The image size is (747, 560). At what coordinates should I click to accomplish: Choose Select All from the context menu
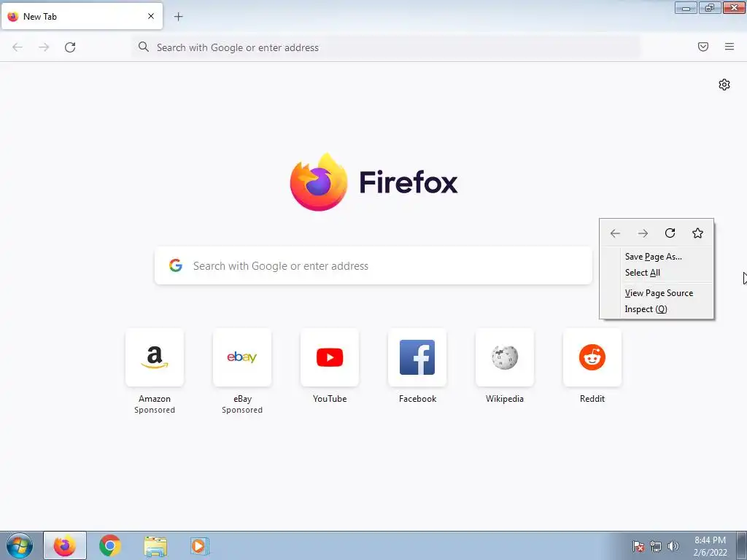[x=657, y=273]
